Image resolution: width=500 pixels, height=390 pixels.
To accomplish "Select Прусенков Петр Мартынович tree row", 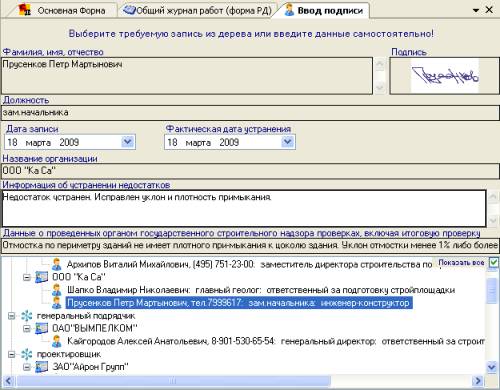I will click(239, 303).
